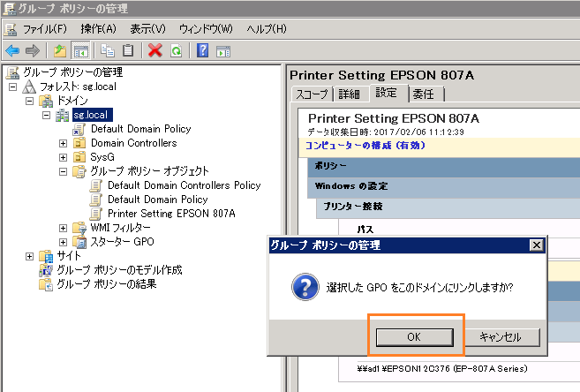Click the コンピューターの構成 (有効) heading link
This screenshot has width=580, height=392.
tap(365, 146)
